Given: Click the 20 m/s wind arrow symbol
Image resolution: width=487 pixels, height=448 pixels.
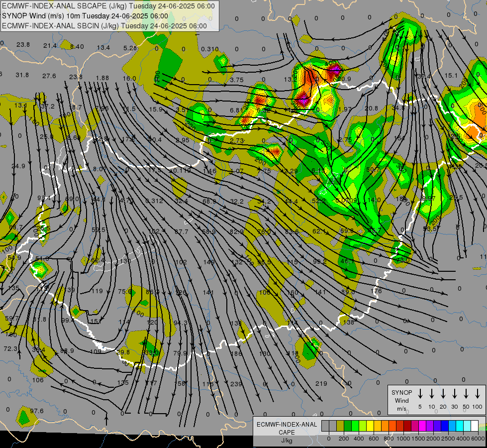Looking at the screenshot, I should (443, 394).
